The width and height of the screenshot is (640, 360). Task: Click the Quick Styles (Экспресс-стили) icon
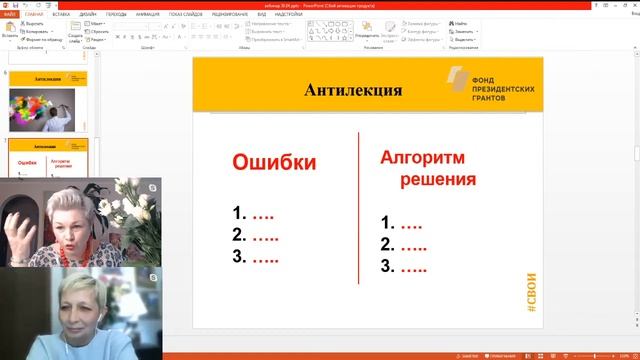click(390, 27)
